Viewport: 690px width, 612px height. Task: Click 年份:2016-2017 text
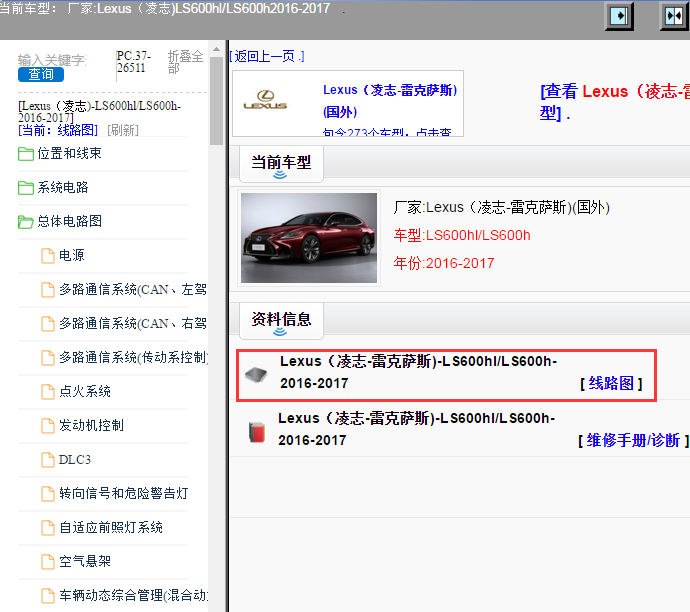(x=444, y=263)
